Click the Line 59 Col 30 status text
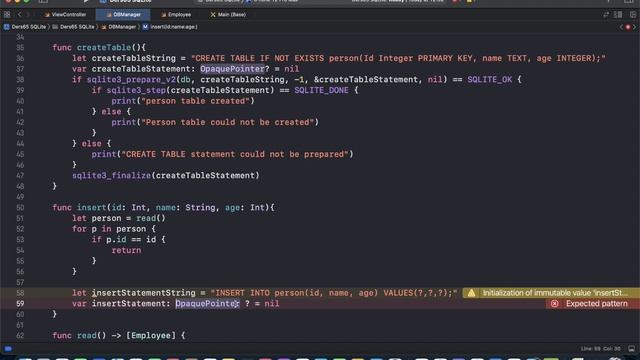640x360 pixels. [x=600, y=349]
